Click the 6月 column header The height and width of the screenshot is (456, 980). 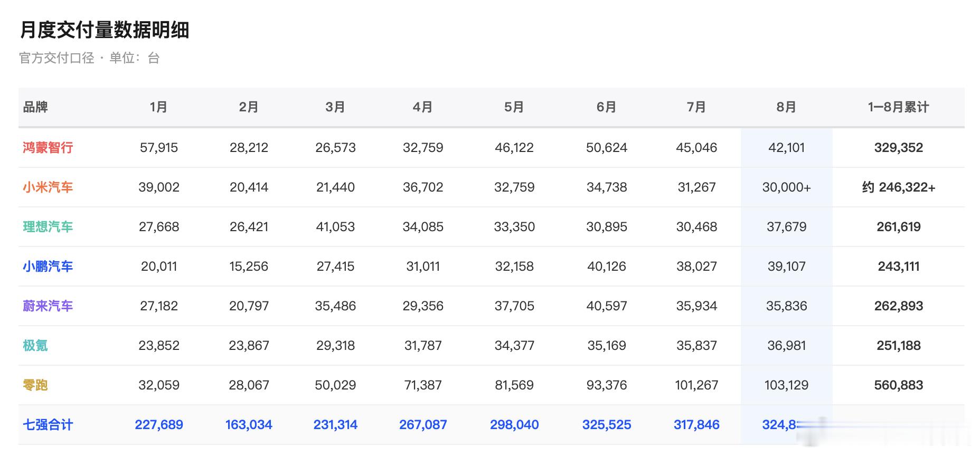607,107
